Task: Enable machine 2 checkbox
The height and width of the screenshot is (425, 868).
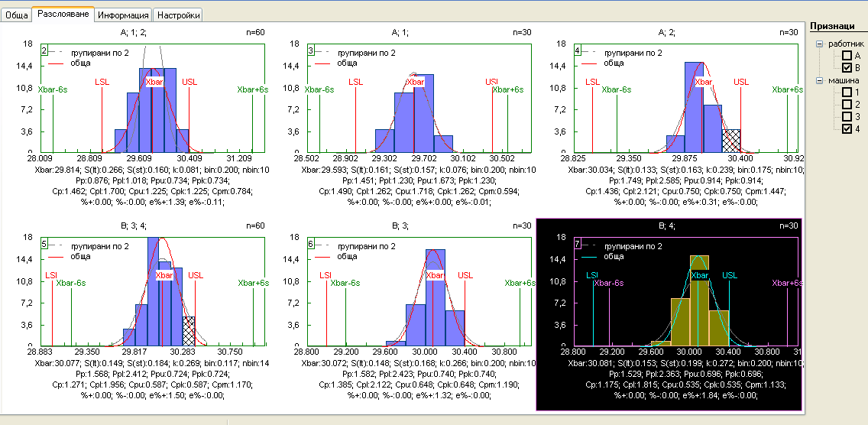Action: tap(847, 105)
